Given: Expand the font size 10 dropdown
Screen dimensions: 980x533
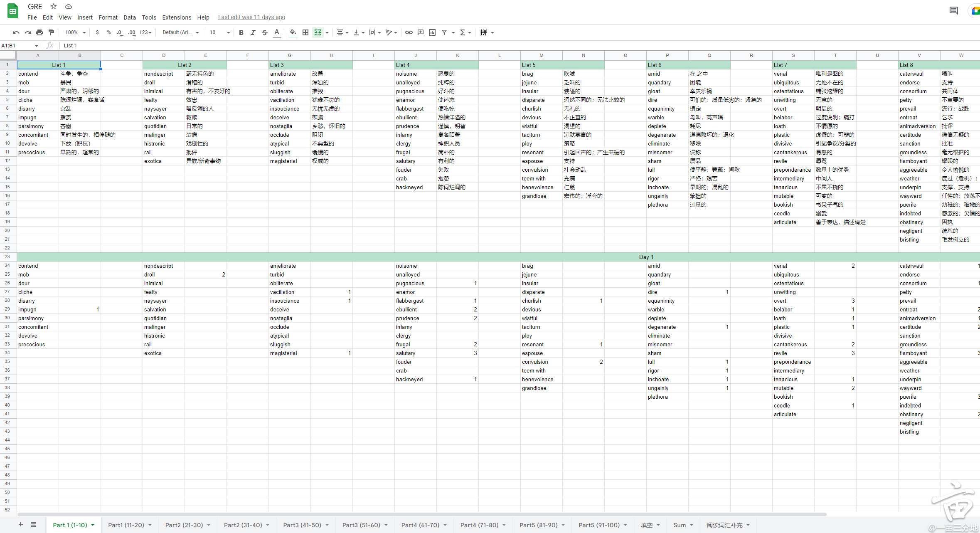Looking at the screenshot, I should tap(219, 32).
